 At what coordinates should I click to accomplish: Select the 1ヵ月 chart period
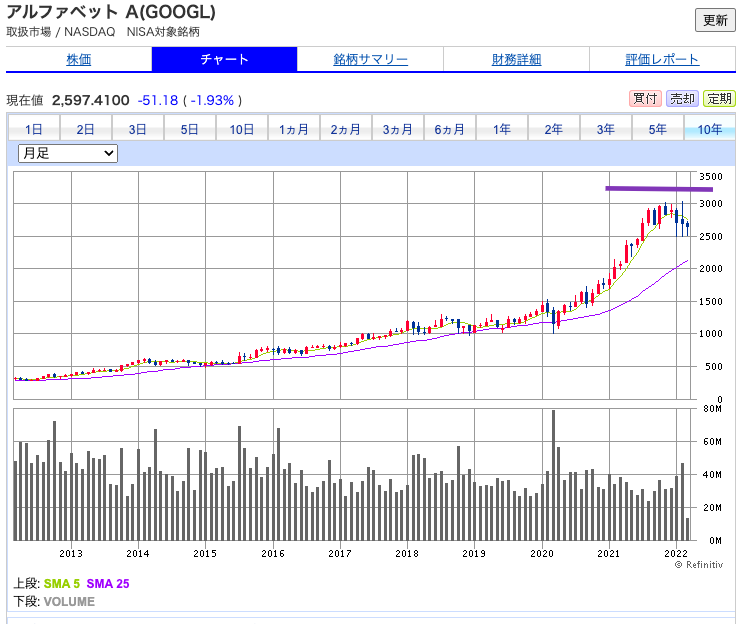coord(294,129)
